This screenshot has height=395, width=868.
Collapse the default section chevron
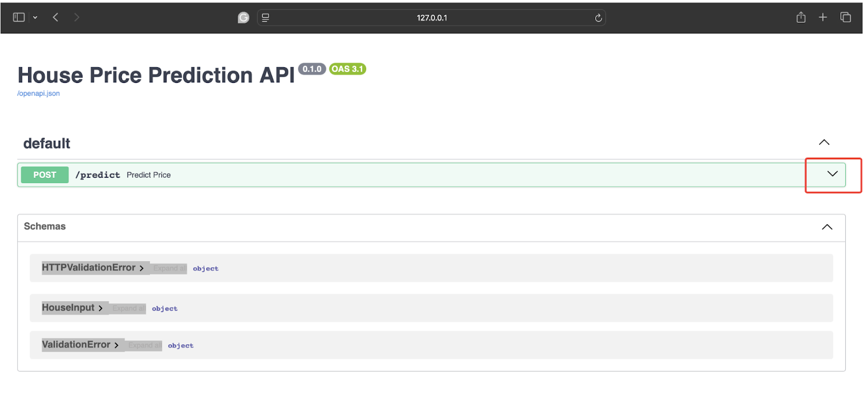click(x=824, y=143)
